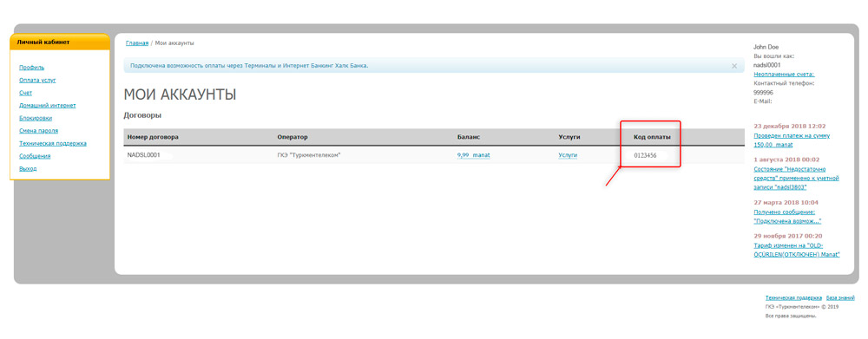
Task: Click База знаний footer link
Action: (x=840, y=298)
